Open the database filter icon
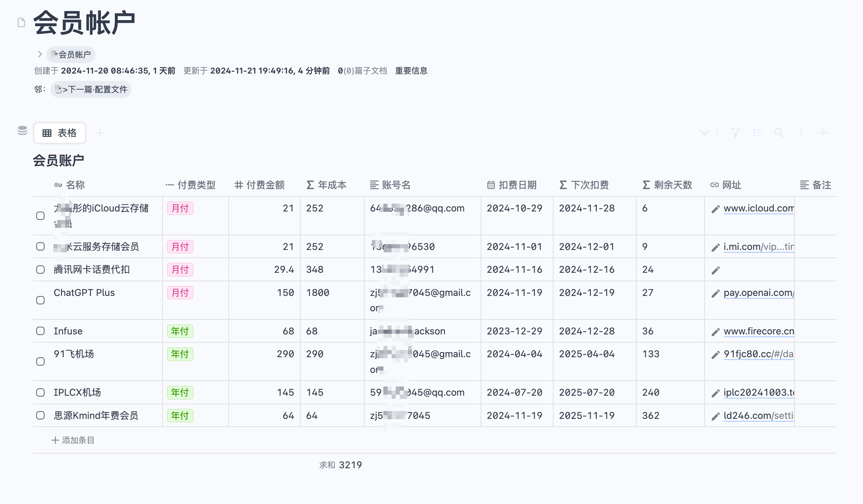The width and height of the screenshot is (863, 504). click(735, 133)
